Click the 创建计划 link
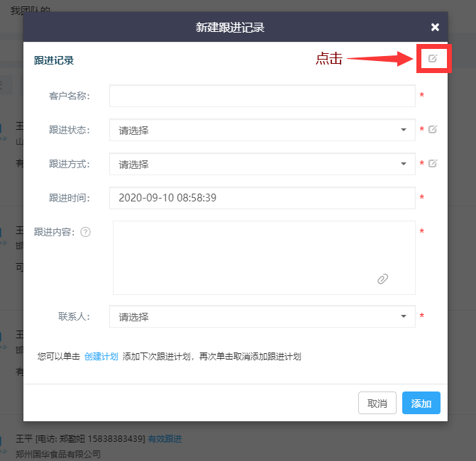 101,356
